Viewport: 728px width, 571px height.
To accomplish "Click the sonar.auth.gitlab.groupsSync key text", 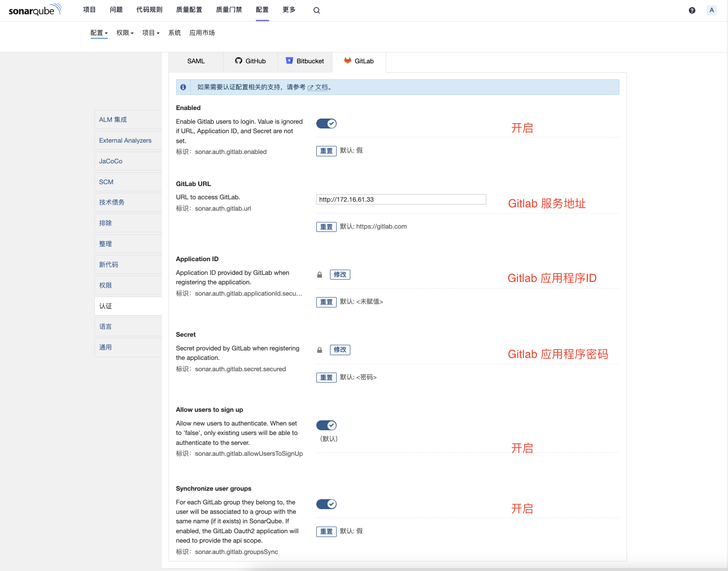I will [237, 552].
